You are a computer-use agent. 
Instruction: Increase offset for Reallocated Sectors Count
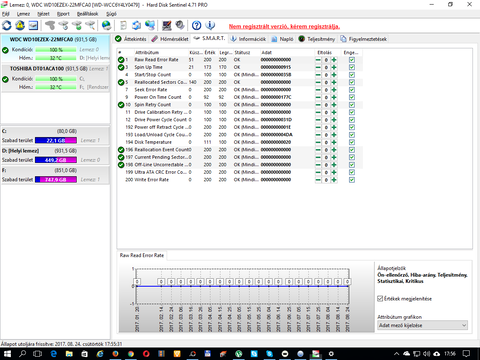point(334,82)
